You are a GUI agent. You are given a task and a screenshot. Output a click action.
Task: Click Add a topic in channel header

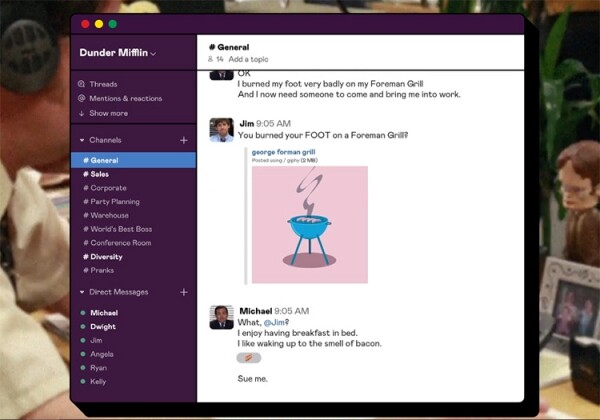250,60
